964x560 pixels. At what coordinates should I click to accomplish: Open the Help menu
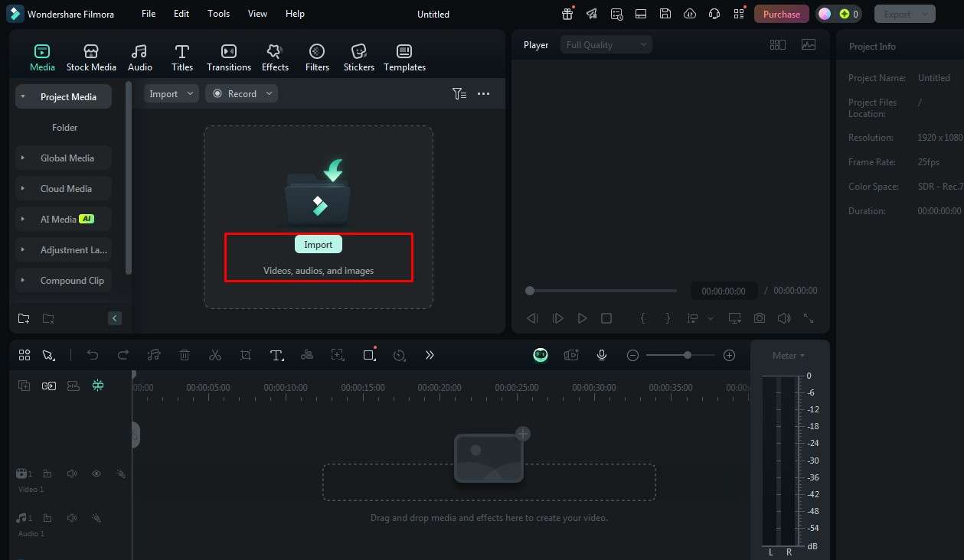point(295,14)
